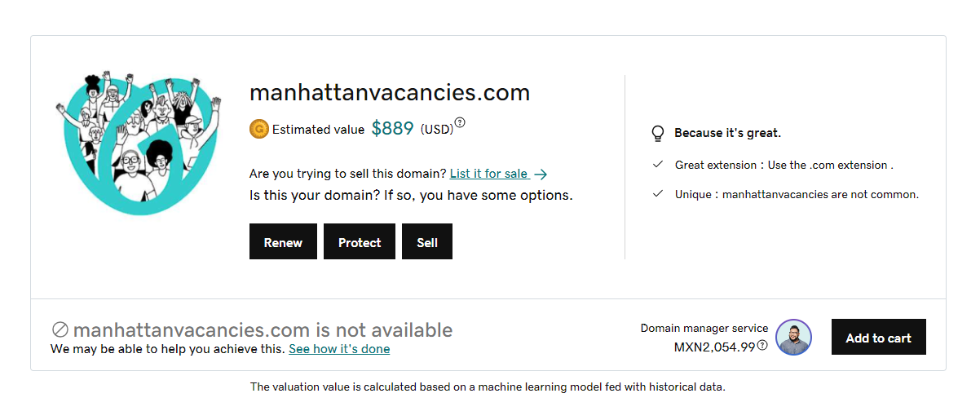Click the checkmark beside Unique

[x=658, y=194]
